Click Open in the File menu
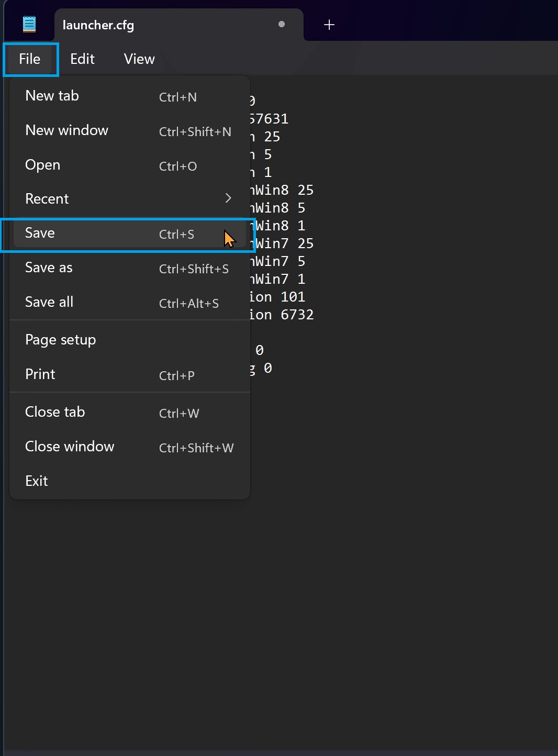This screenshot has width=558, height=756. click(x=43, y=165)
